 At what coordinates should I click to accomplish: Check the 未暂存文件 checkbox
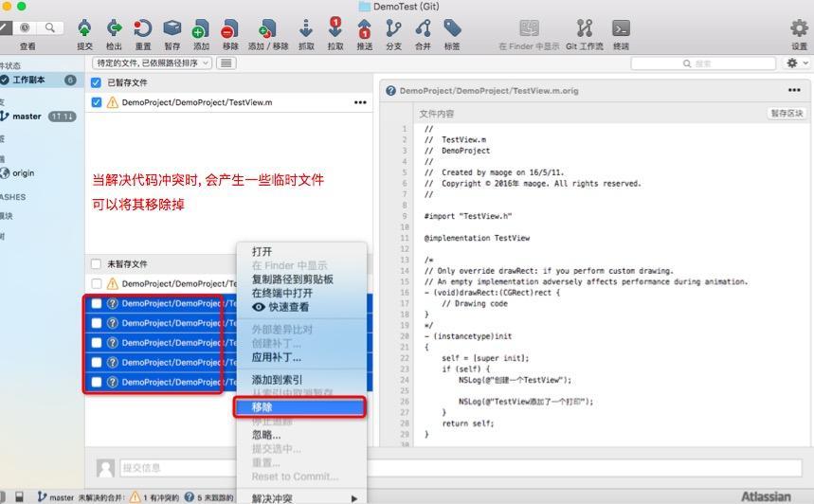tap(96, 264)
